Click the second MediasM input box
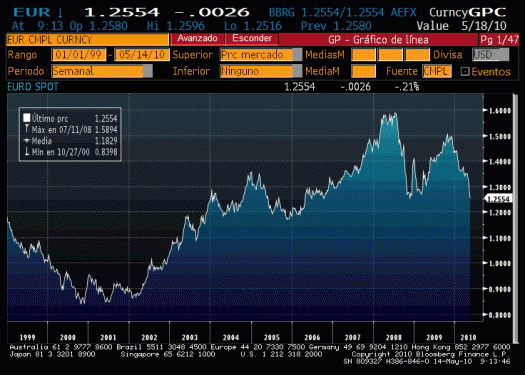525x375 pixels. 390,55
